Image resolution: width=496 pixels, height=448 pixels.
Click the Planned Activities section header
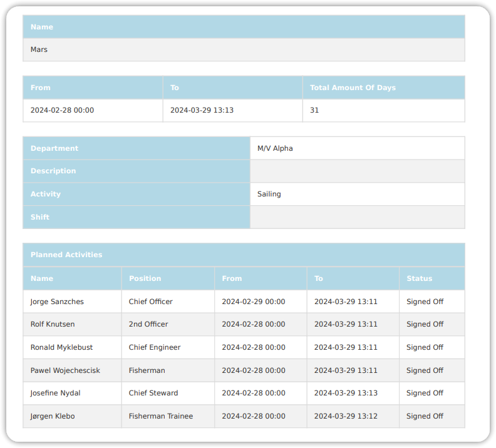(x=66, y=255)
